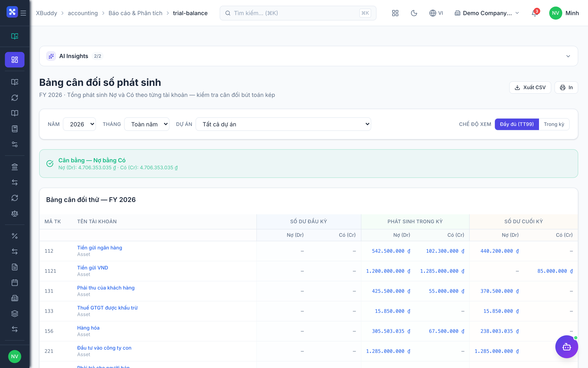Open the open-book ledger sidebar icon
The width and height of the screenshot is (588, 368).
click(x=15, y=113)
